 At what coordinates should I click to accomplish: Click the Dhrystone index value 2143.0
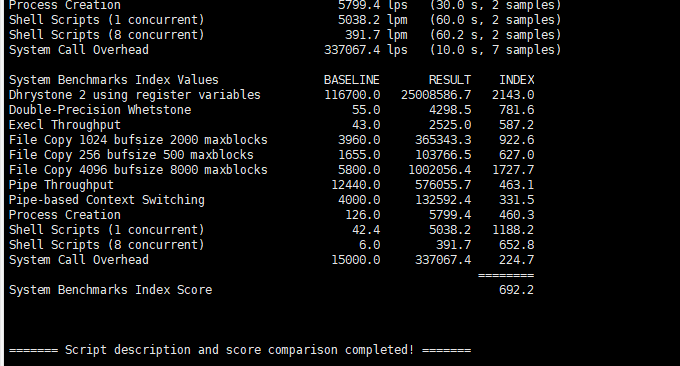click(x=513, y=95)
